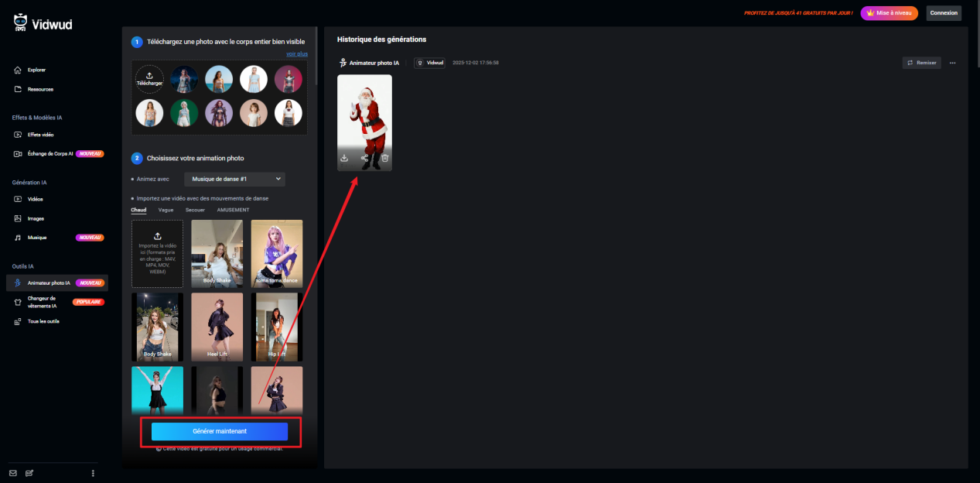
Task: Open the feedback message icon in bottom bar
Action: point(29,473)
